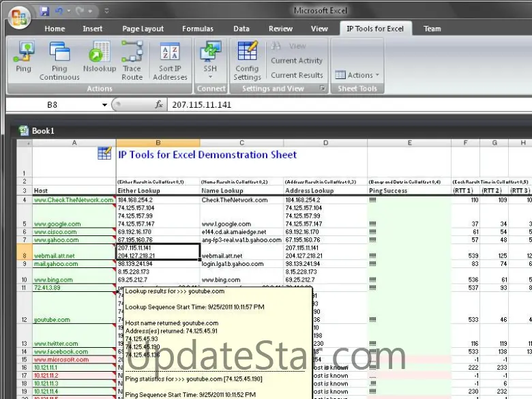Open the Review tab

(280, 29)
